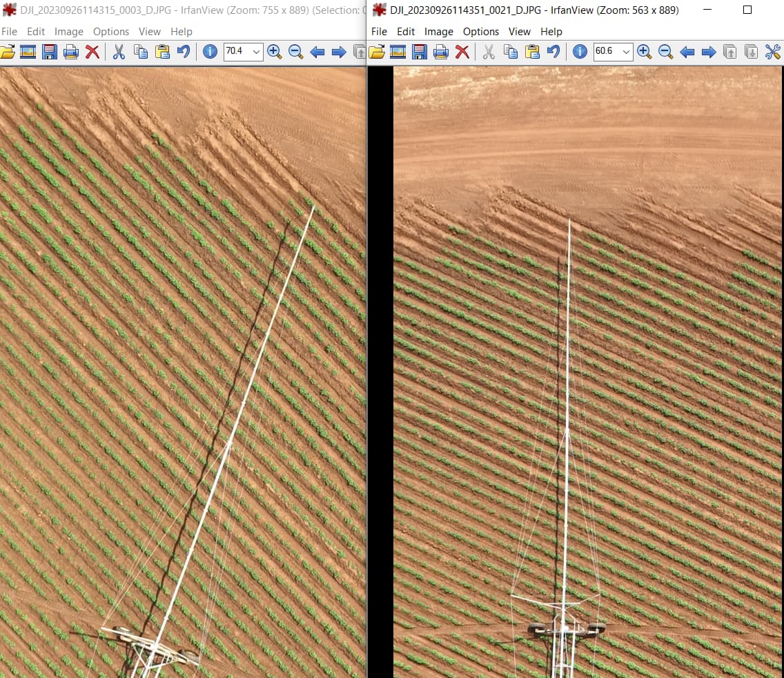Open the Image menu in the left window
784x678 pixels.
(68, 31)
